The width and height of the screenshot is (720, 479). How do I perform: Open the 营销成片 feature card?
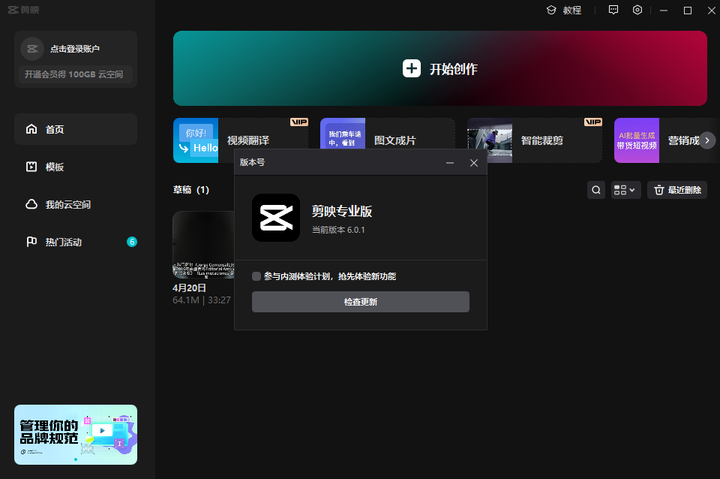(x=667, y=140)
